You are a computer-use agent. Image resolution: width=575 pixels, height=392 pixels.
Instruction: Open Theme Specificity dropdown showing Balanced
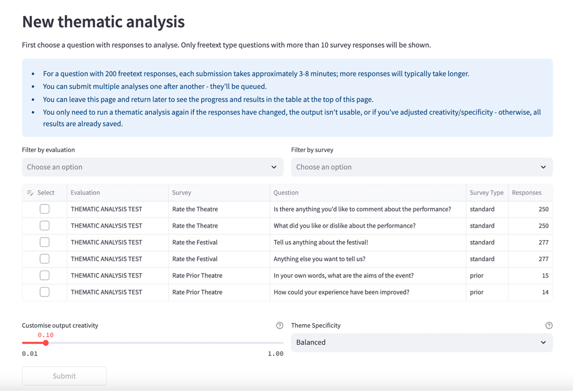pyautogui.click(x=421, y=343)
